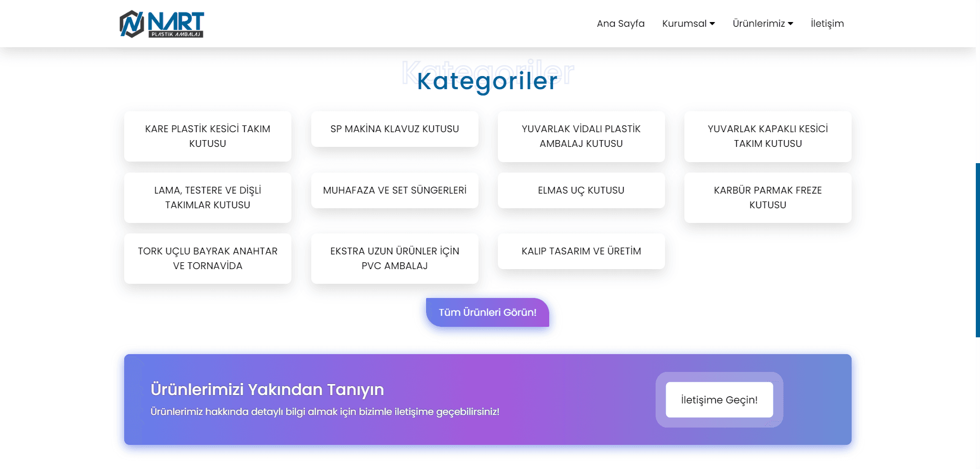Click the Kategoriler section heading
This screenshot has height=469, width=980.
[487, 81]
